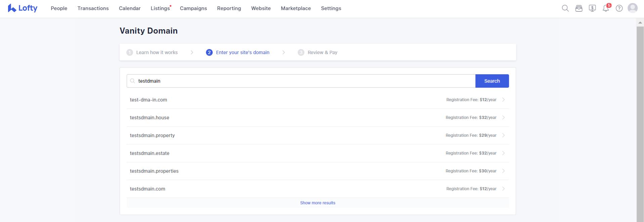Click step 2 number circle
This screenshot has width=644, height=222.
pos(209,52)
